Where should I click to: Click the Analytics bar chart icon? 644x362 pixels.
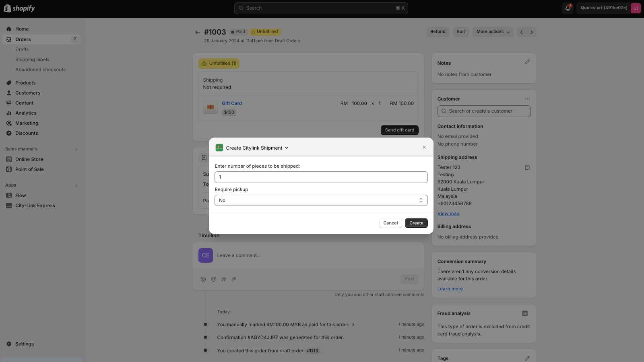(9, 113)
